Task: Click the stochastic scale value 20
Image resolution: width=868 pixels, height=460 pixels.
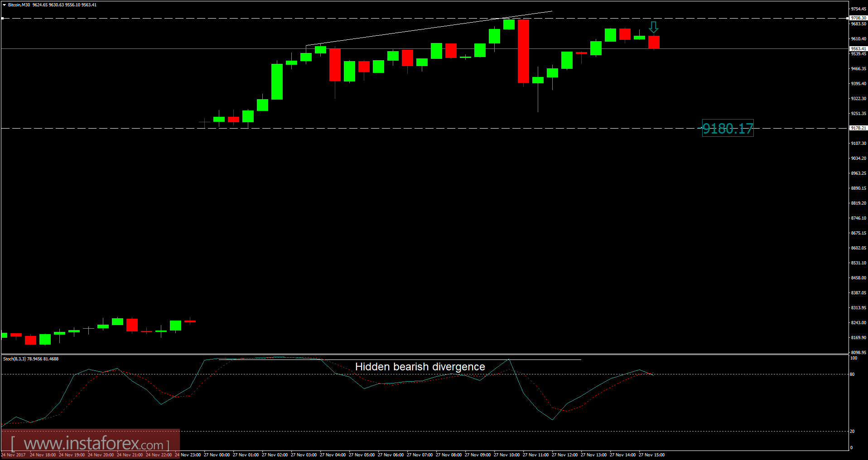Action: click(x=852, y=431)
